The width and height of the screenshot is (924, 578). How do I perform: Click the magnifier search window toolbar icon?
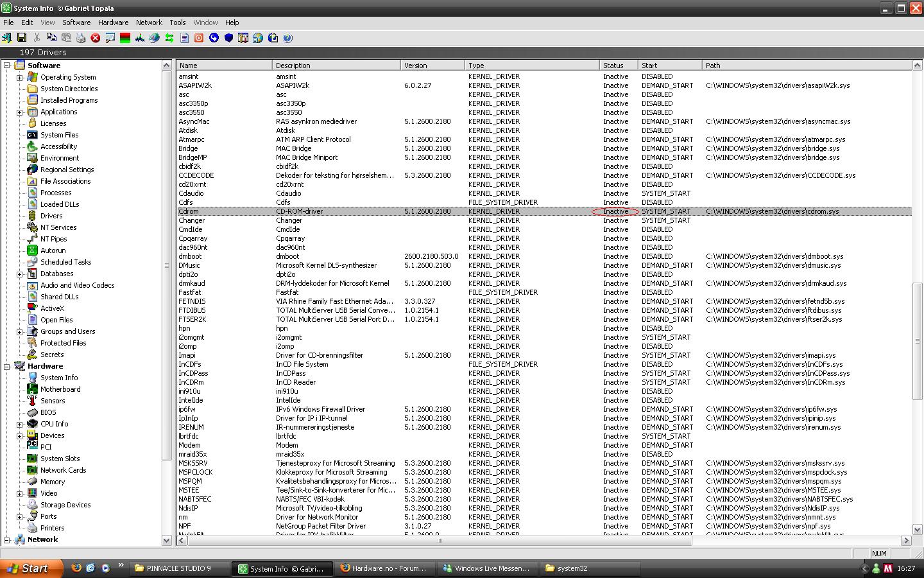(x=110, y=38)
